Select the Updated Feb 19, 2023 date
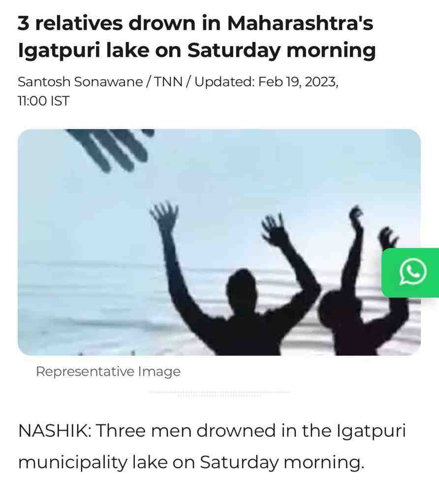Image resolution: width=439 pixels, height=504 pixels. tap(266, 82)
